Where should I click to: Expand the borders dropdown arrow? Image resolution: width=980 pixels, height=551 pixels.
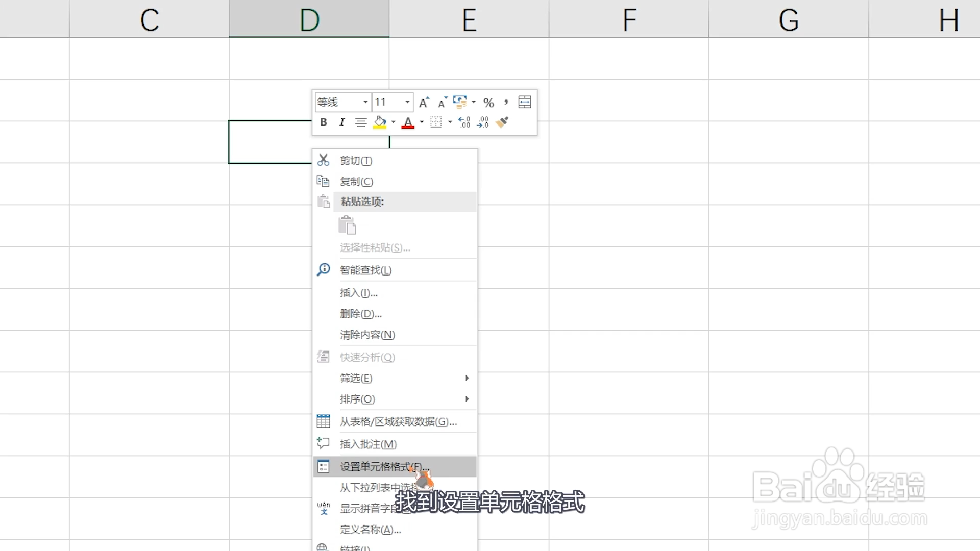(x=450, y=122)
